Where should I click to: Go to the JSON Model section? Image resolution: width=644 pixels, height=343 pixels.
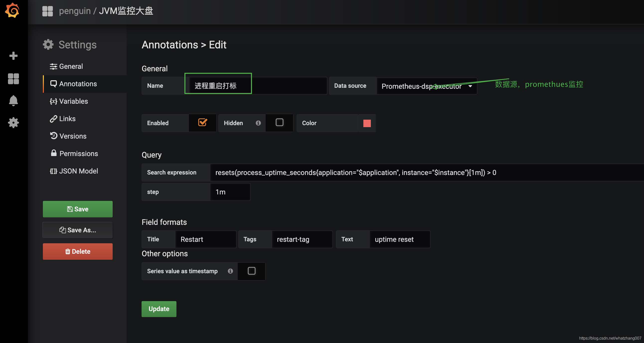click(x=78, y=171)
